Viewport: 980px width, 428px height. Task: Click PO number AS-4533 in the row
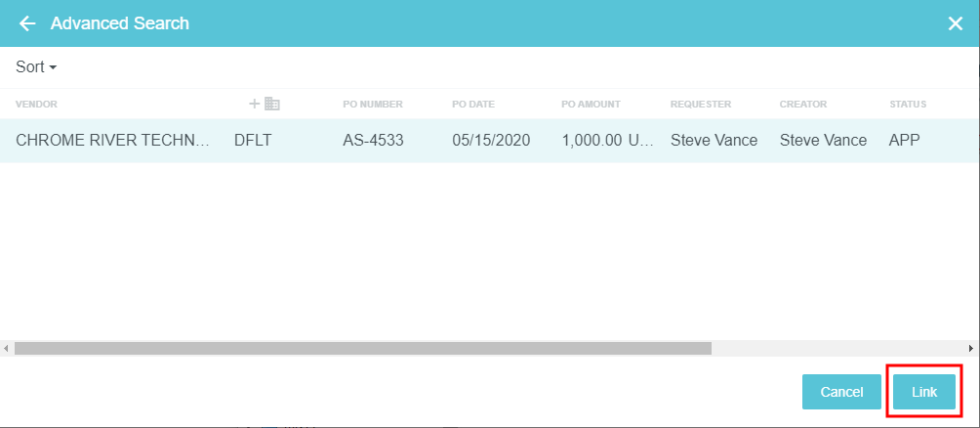point(373,140)
